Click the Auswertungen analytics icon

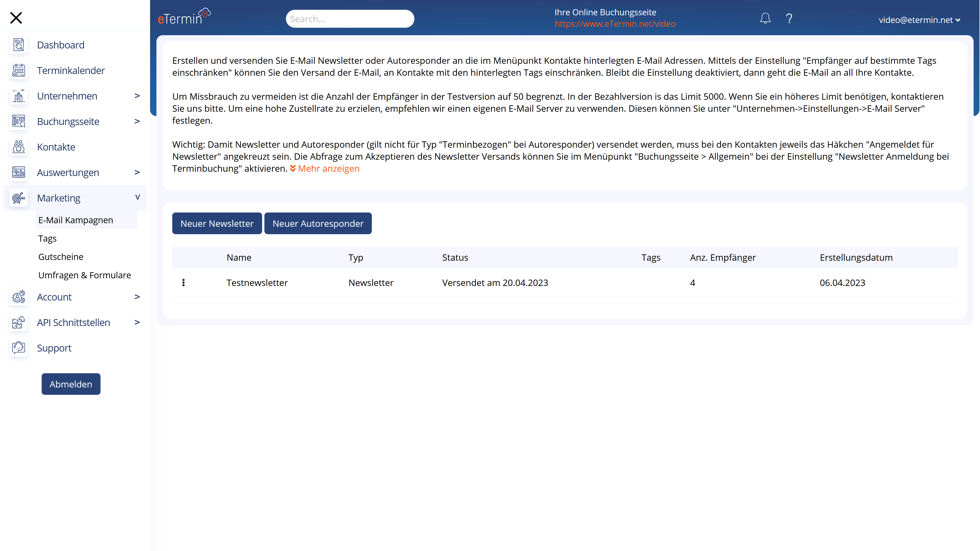(x=18, y=172)
